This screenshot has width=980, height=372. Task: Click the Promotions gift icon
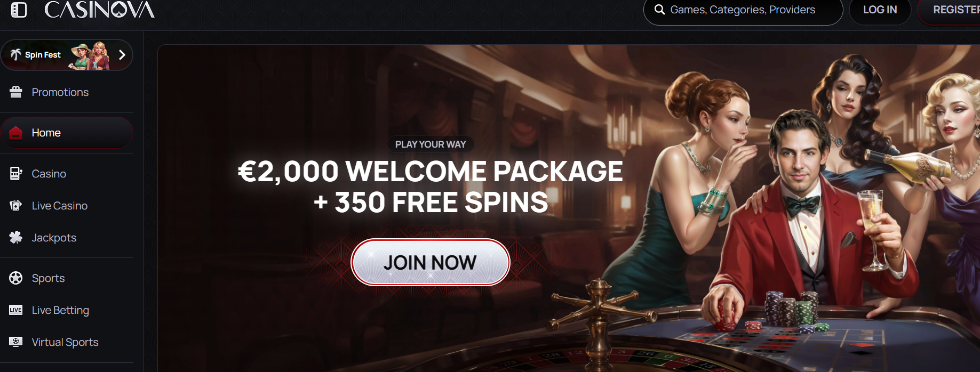(x=16, y=92)
